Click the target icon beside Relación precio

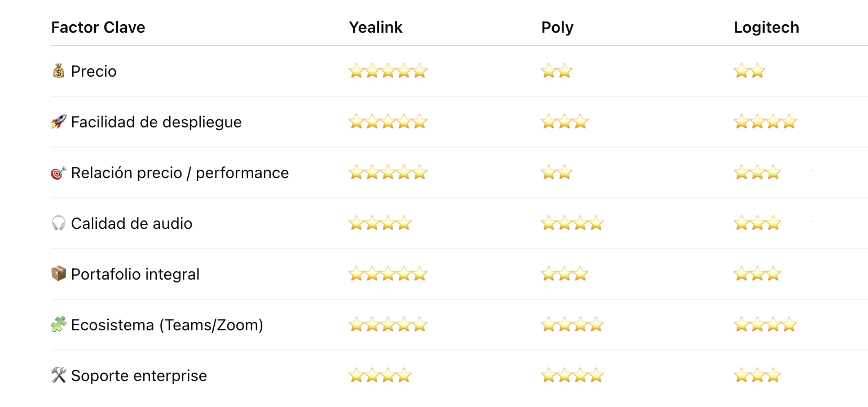click(59, 173)
